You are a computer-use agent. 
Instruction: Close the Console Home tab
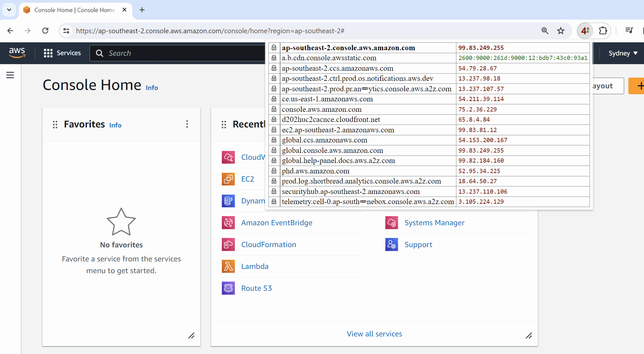pos(124,10)
